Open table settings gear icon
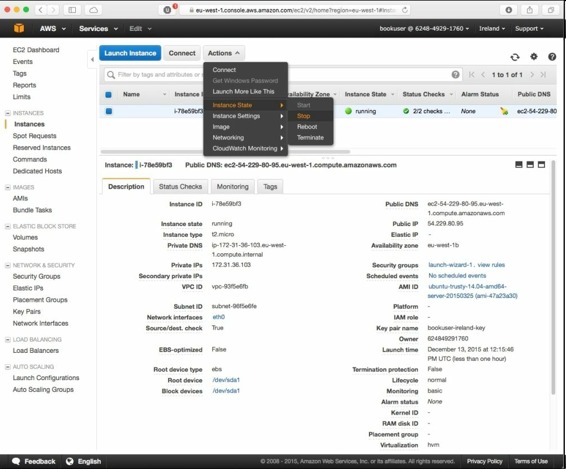 pos(534,56)
